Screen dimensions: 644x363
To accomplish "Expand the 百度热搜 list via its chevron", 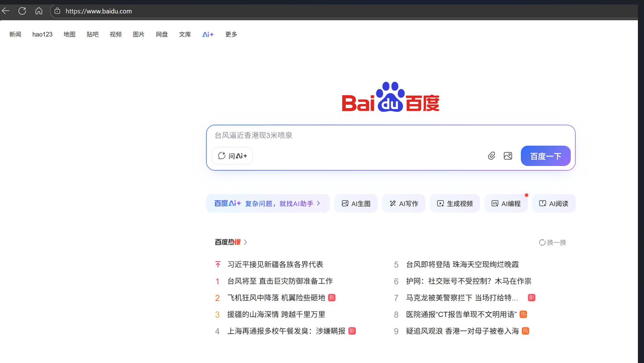I will [x=246, y=242].
